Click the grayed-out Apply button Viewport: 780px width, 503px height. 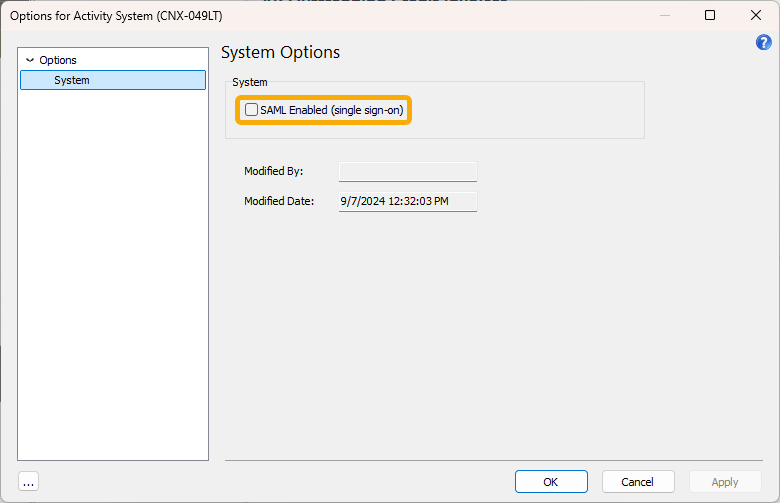pos(725,482)
